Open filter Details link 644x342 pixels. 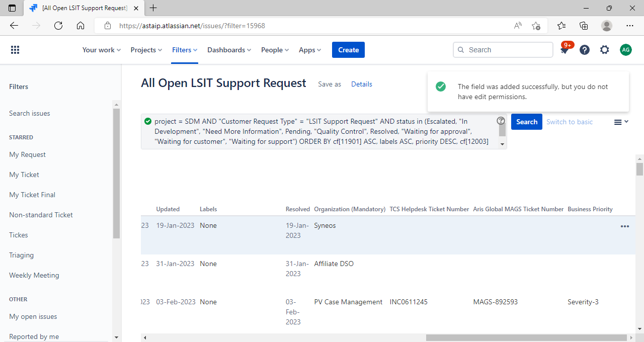point(362,84)
